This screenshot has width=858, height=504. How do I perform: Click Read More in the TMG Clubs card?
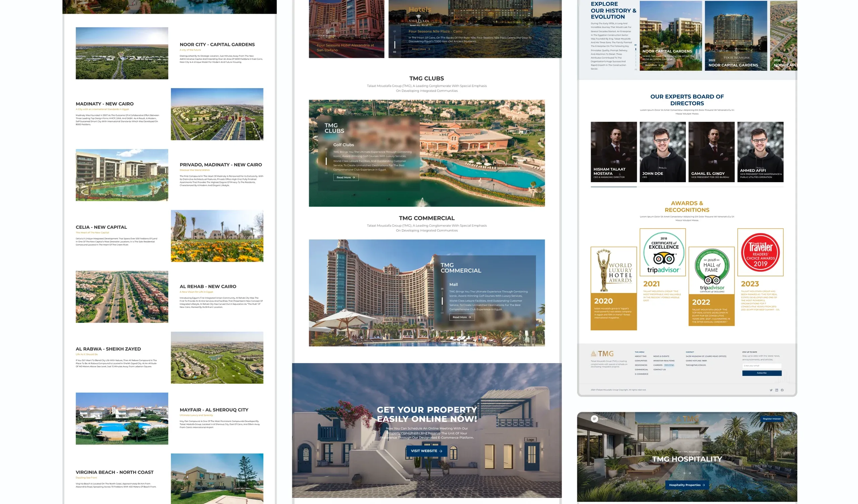pyautogui.click(x=346, y=177)
